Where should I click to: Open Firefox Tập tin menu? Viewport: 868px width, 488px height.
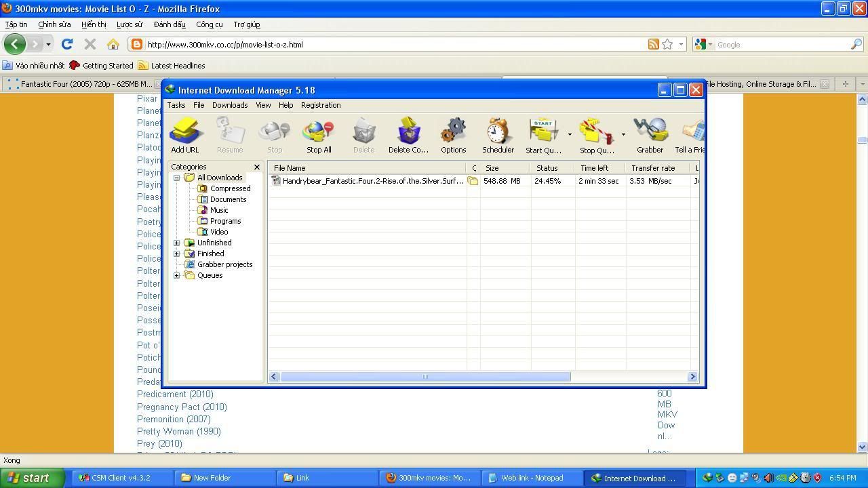click(16, 24)
